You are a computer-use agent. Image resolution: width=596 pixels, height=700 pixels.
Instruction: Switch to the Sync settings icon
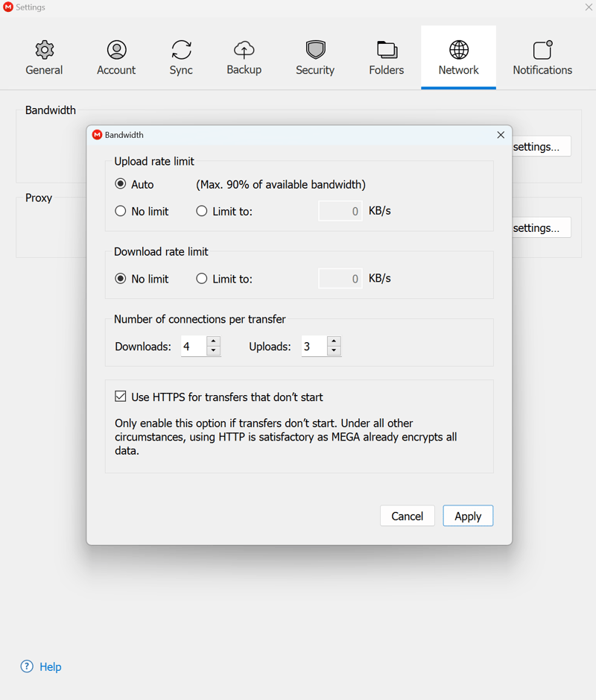coord(181,50)
